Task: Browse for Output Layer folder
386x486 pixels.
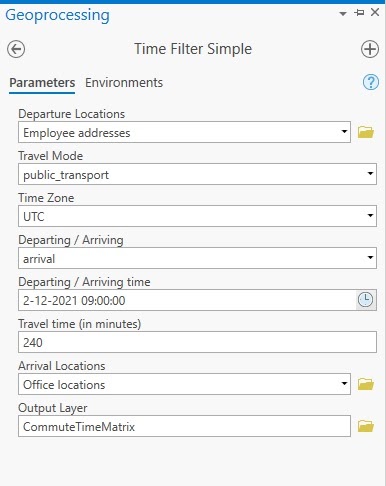Action: point(366,426)
